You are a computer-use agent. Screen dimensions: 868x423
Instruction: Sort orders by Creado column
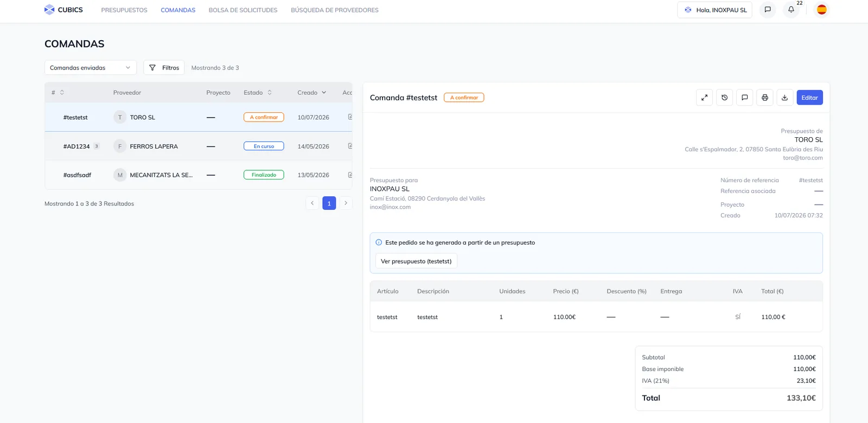pos(312,93)
